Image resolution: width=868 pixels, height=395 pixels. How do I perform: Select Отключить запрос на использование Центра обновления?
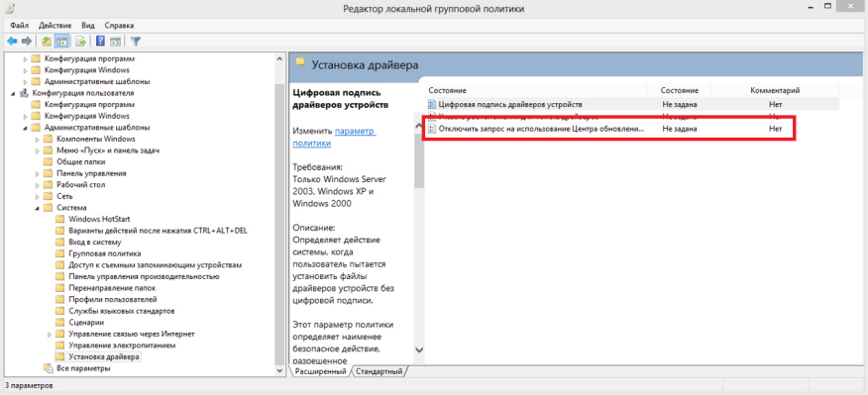pos(541,129)
